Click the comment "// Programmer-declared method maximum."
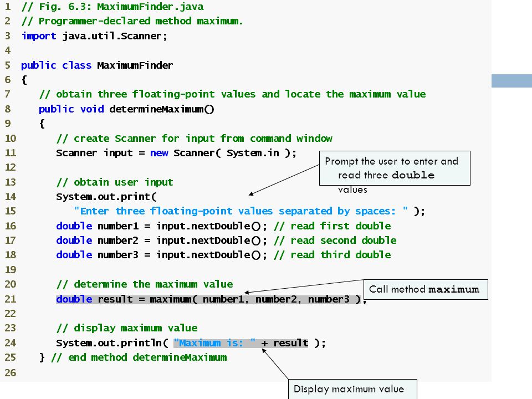532x399 pixels. 132,21
